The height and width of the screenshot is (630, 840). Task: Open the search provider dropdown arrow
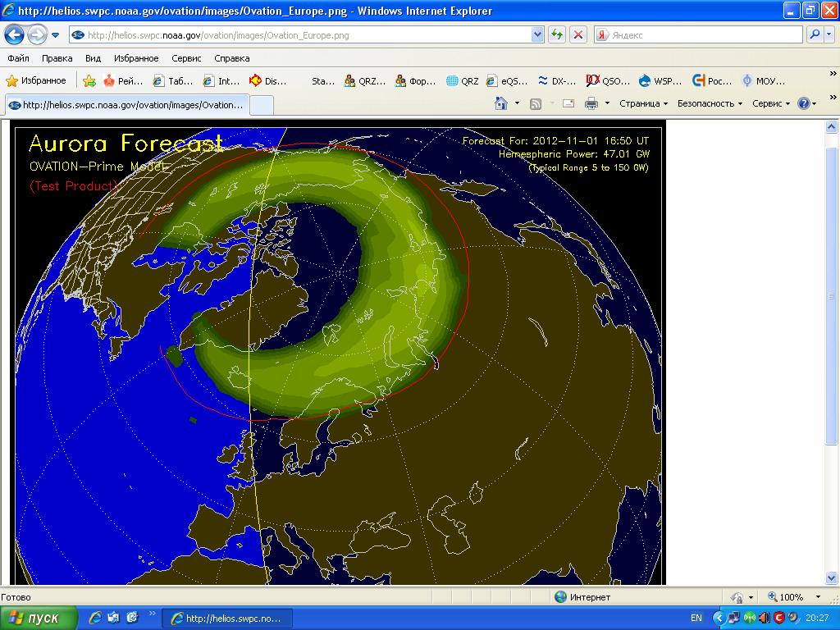(829, 35)
